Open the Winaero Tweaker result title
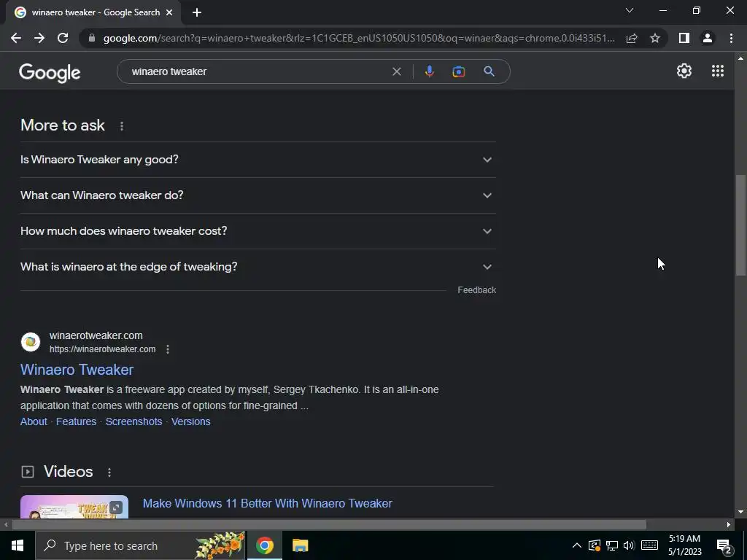 click(x=77, y=370)
